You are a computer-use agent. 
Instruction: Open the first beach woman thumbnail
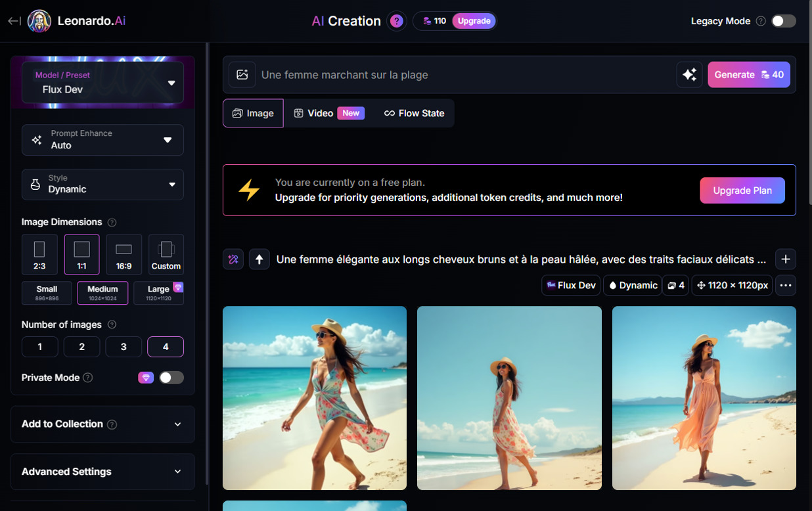pyautogui.click(x=315, y=398)
